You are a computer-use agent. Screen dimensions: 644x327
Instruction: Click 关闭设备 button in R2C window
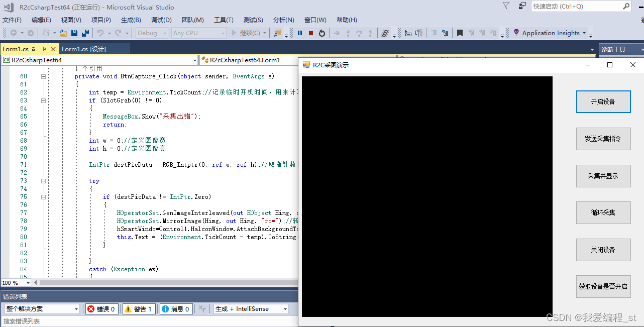(603, 250)
